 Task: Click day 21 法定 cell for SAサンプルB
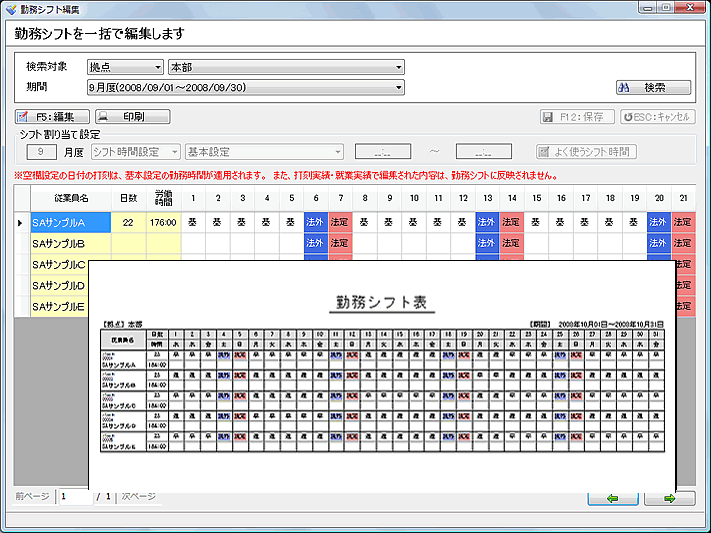coord(683,244)
